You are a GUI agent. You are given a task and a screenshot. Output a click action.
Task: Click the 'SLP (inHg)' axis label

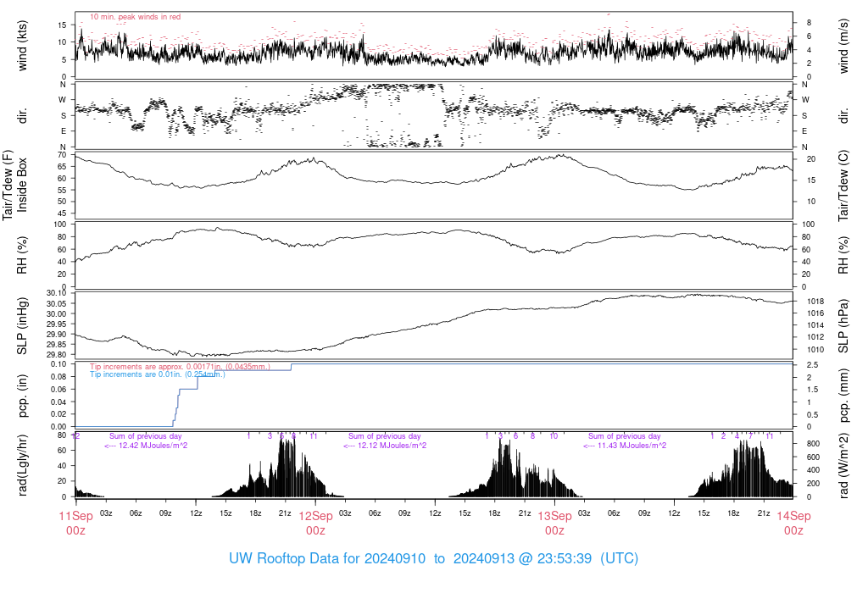pyautogui.click(x=21, y=326)
